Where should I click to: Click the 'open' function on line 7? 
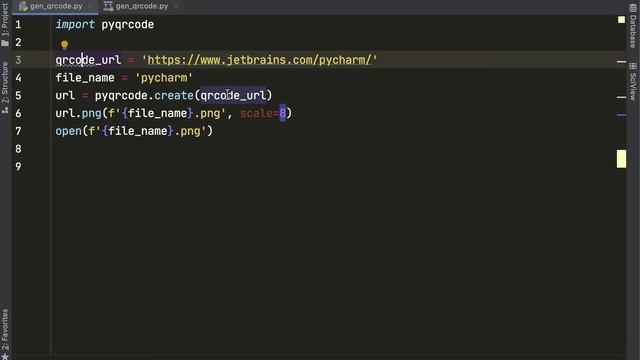69,131
